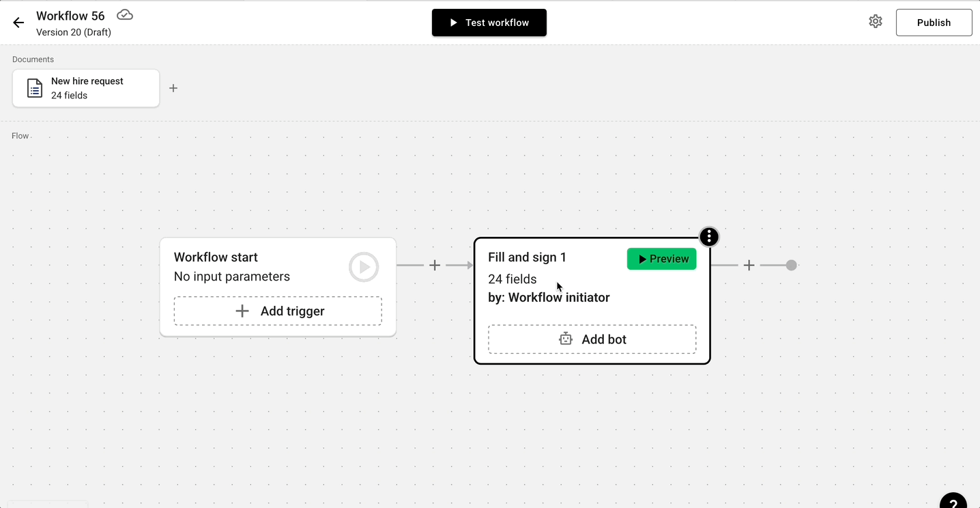Click the Publish button
This screenshot has height=508, width=980.
(x=934, y=23)
